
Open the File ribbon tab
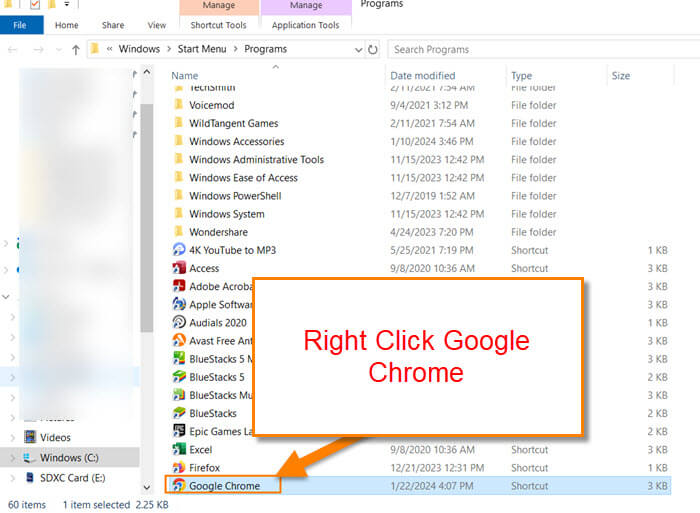tap(21, 25)
